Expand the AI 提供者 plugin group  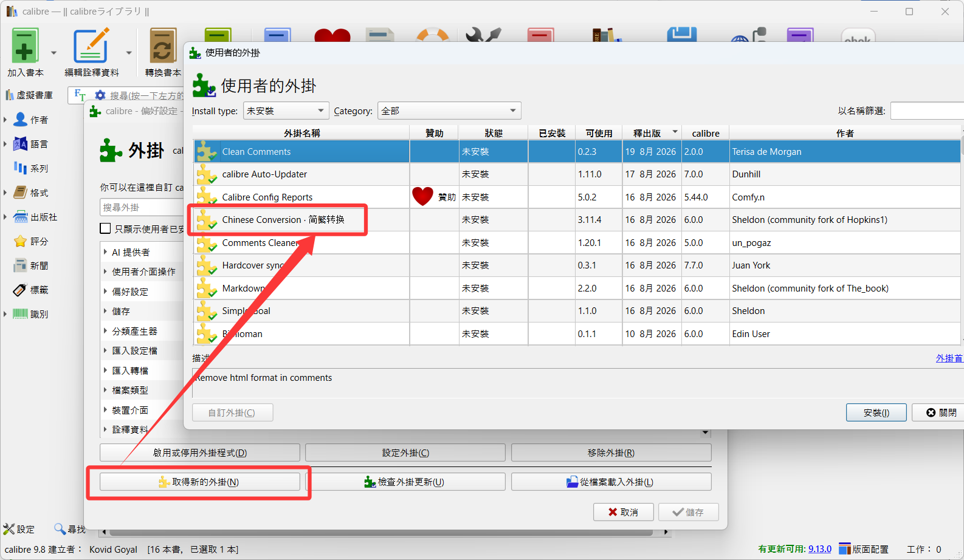[x=105, y=252]
